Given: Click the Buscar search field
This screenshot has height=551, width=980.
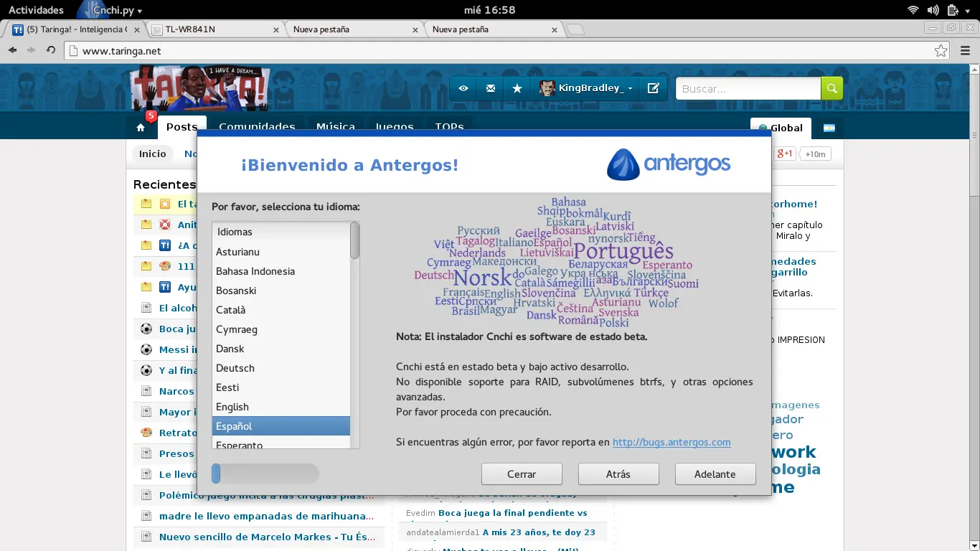Looking at the screenshot, I should tap(748, 88).
